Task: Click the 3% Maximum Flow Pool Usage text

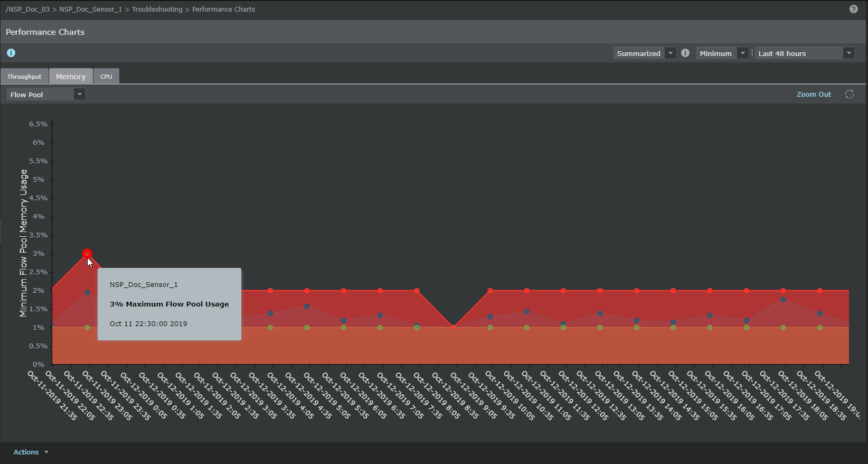Action: [169, 304]
